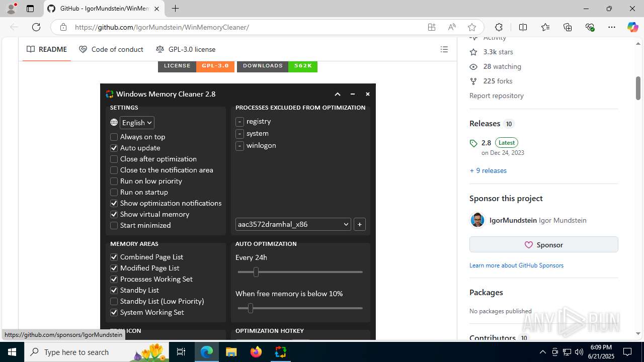Toggle Processes Working Set checkbox
The height and width of the screenshot is (362, 644).
coord(114,279)
